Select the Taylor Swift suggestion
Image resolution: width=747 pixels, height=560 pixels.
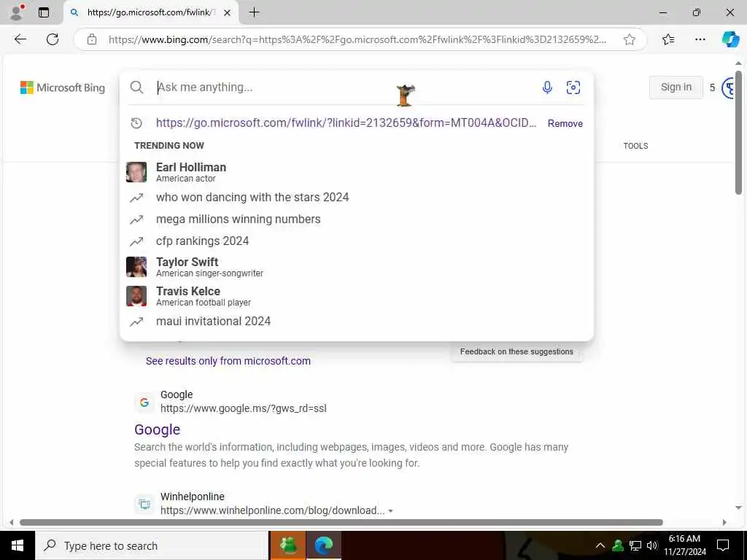pos(356,267)
